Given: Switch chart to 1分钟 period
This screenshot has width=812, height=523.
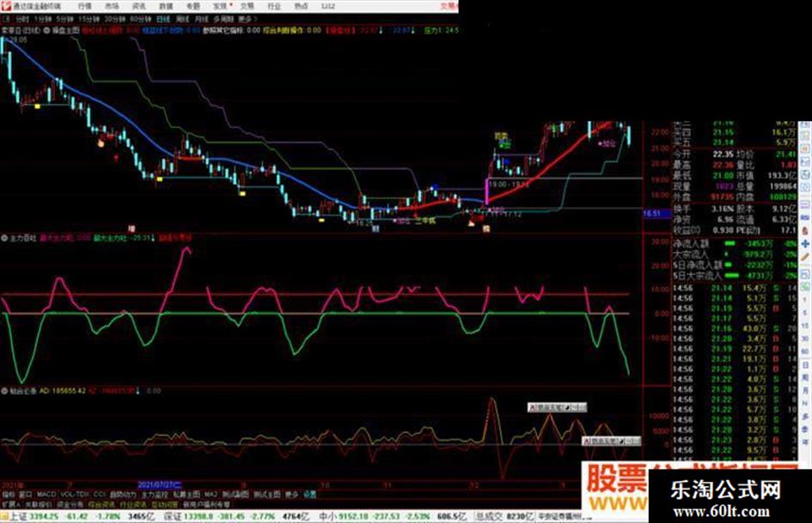Looking at the screenshot, I should pos(43,19).
